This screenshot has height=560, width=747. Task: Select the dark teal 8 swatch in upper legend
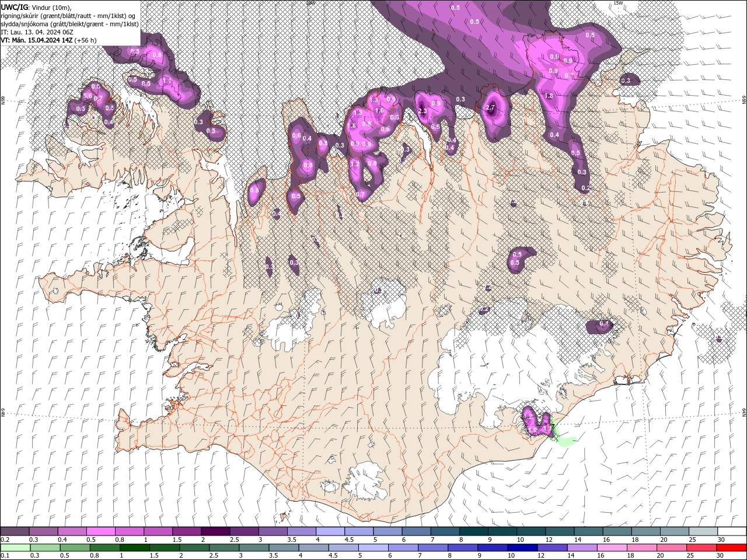473,531
